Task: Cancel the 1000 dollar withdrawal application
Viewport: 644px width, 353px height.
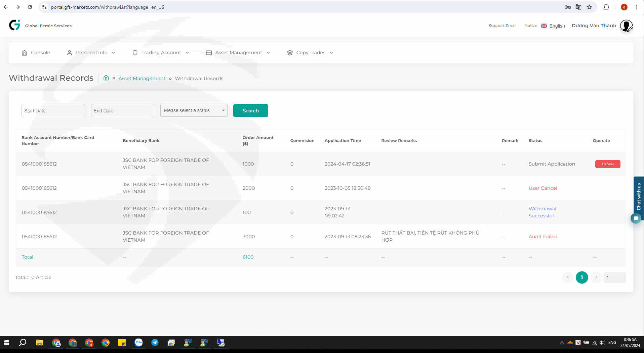Action: (x=607, y=164)
